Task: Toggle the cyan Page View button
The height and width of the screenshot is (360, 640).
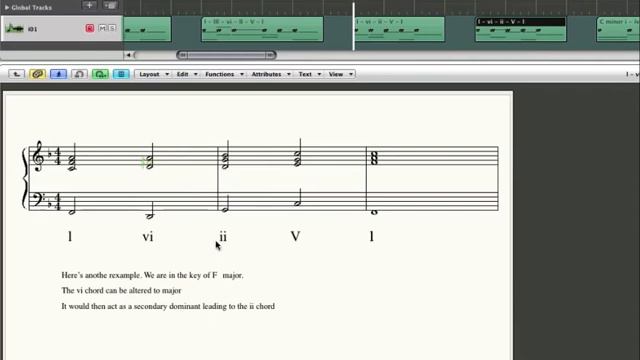Action: click(x=121, y=74)
